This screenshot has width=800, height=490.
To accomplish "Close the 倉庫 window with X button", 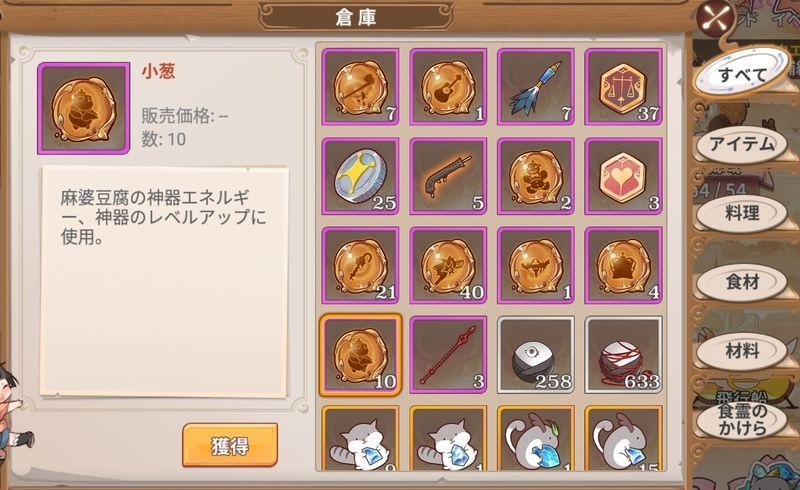I will click(x=716, y=18).
